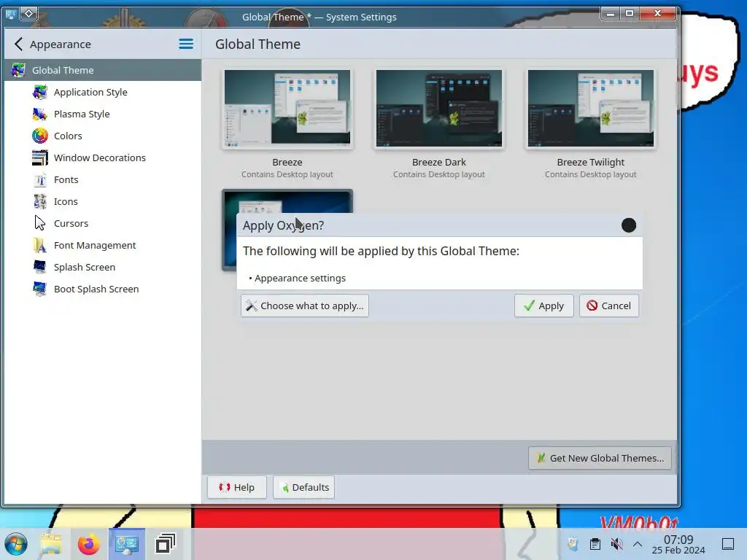The image size is (747, 560).
Task: Open the hamburger menu in sidebar header
Action: point(186,44)
